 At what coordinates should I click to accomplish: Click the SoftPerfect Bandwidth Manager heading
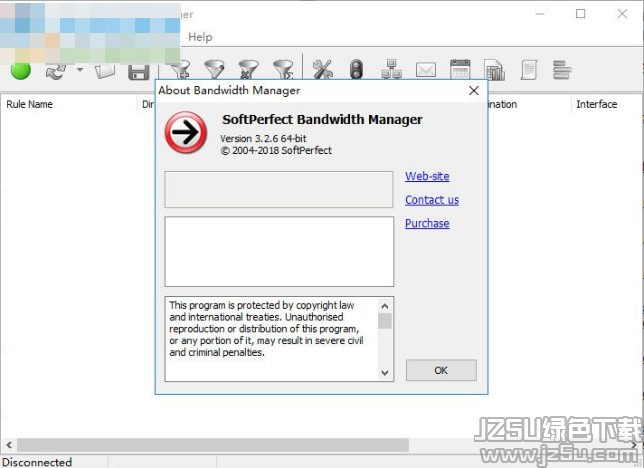pos(322,120)
